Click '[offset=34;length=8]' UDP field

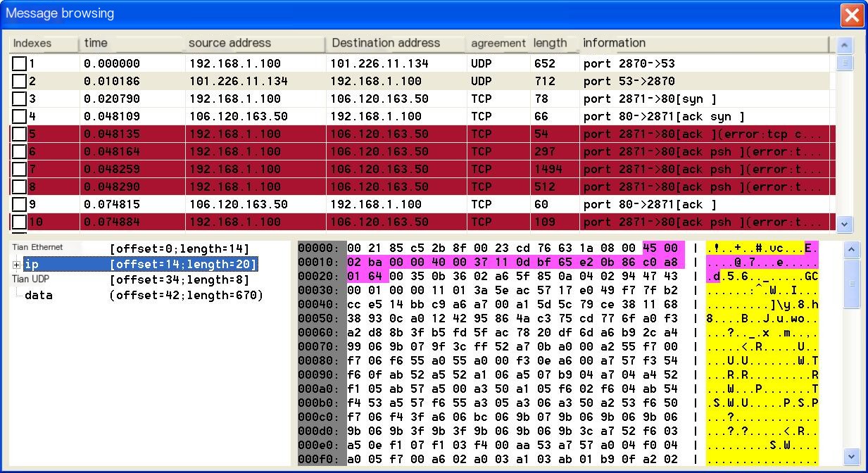(180, 280)
